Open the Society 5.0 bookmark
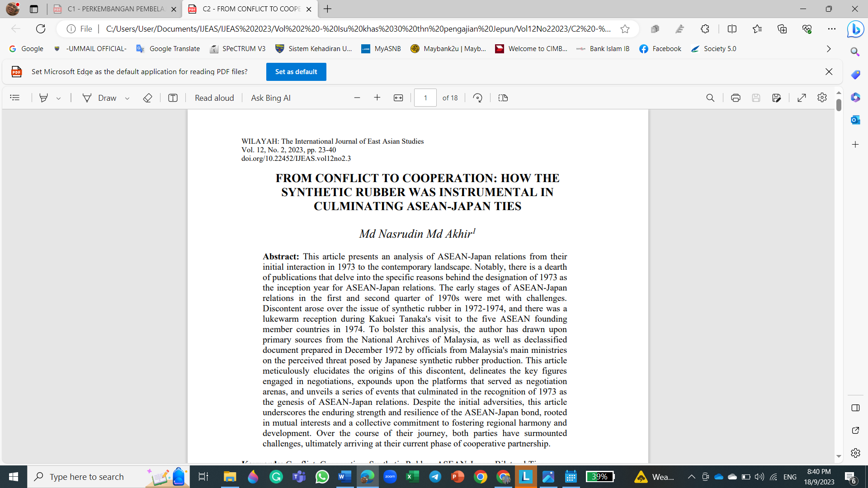 pyautogui.click(x=713, y=49)
